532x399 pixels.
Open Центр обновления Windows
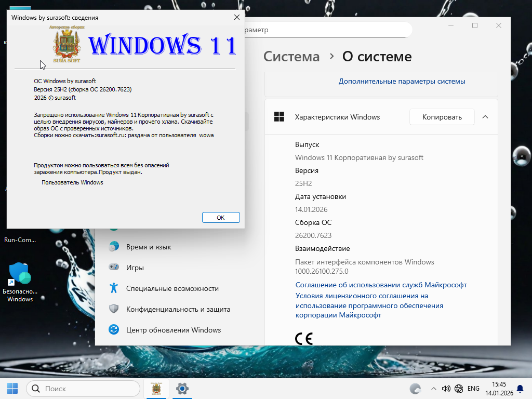(x=173, y=330)
